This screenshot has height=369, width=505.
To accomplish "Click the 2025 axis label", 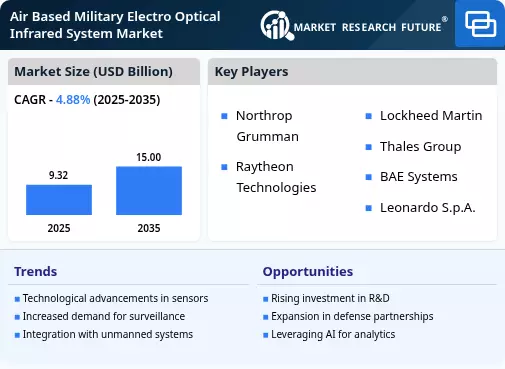I will tap(59, 228).
